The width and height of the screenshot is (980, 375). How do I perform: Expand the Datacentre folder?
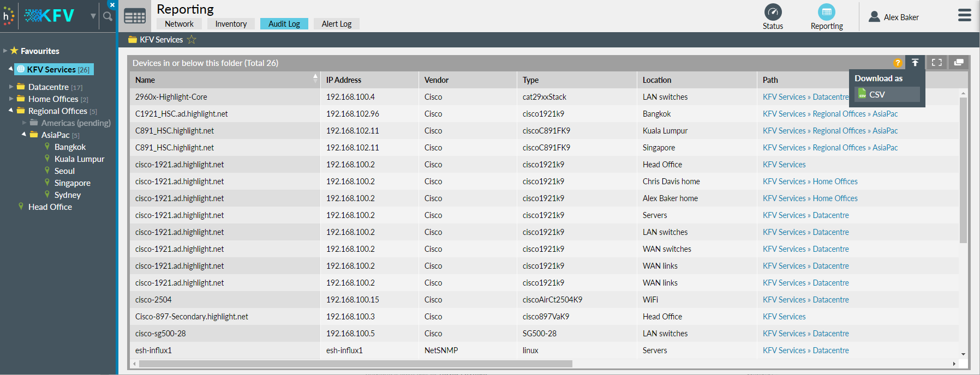11,87
